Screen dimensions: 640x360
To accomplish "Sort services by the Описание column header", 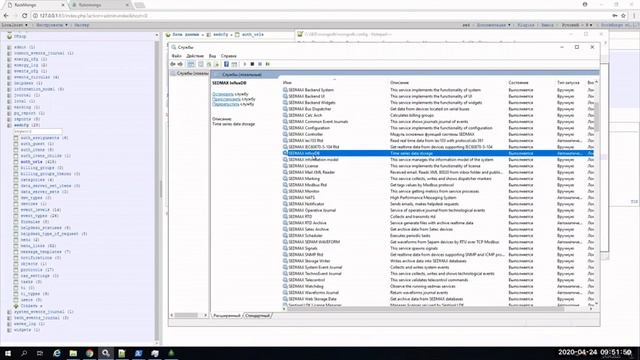I will [x=399, y=83].
